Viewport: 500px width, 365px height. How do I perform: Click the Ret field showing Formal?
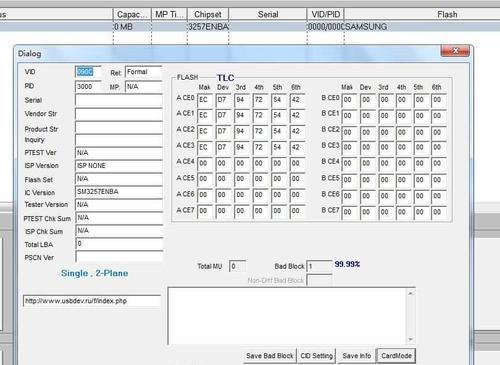144,72
